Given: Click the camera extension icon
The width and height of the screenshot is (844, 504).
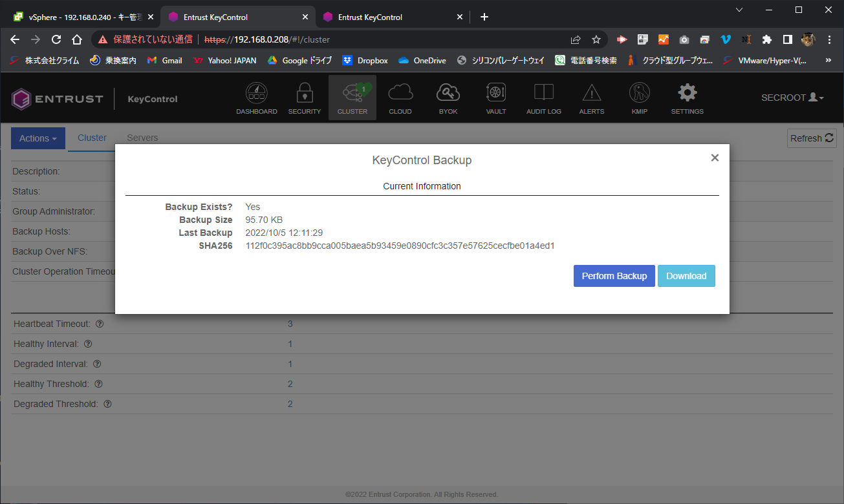Looking at the screenshot, I should (684, 39).
